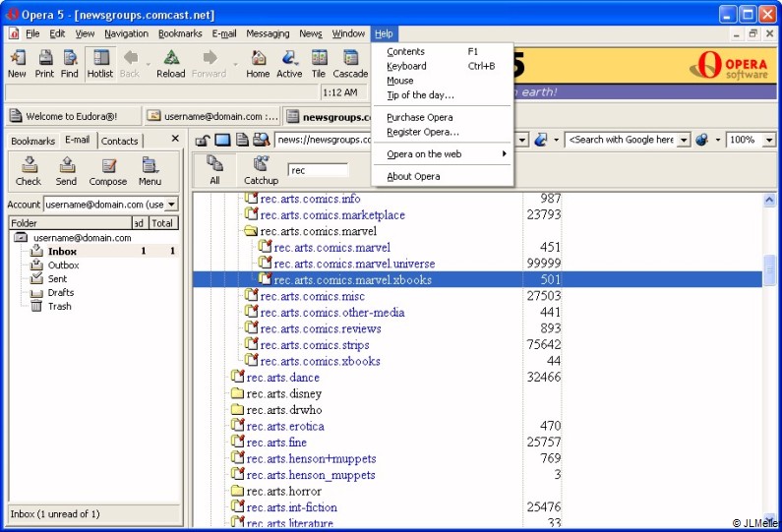Click the Catchup icon
782x532 pixels.
(261, 170)
